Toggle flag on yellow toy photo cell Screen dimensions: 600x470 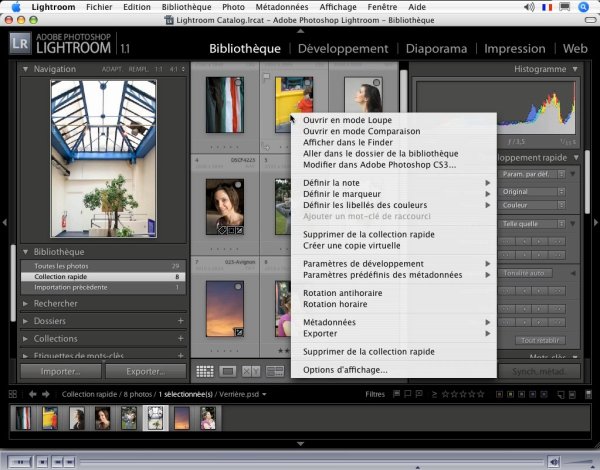tap(267, 77)
